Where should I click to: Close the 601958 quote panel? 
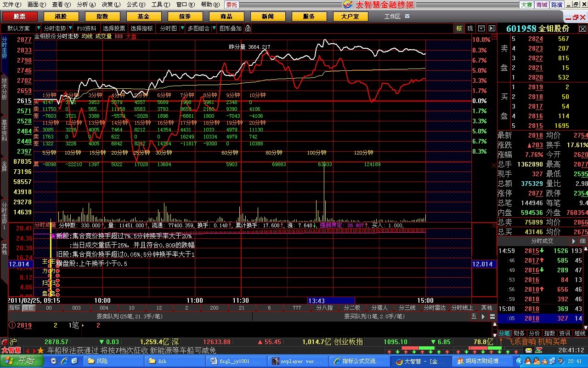[582, 28]
